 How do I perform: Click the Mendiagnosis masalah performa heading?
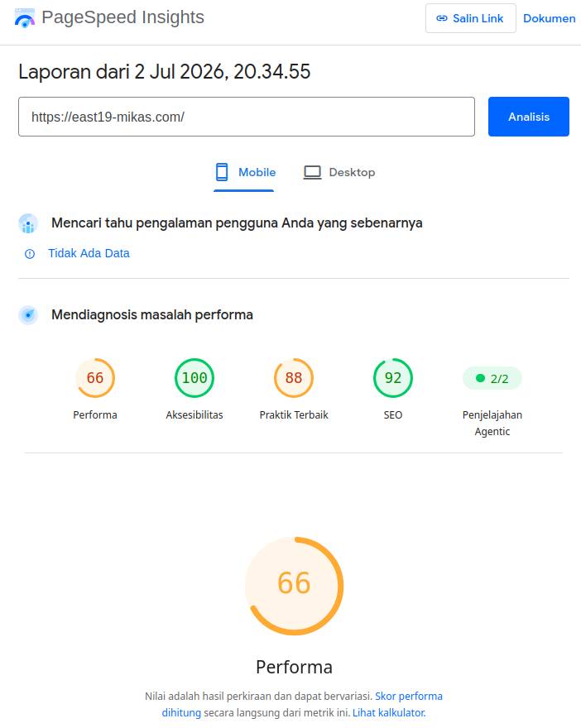click(x=152, y=315)
